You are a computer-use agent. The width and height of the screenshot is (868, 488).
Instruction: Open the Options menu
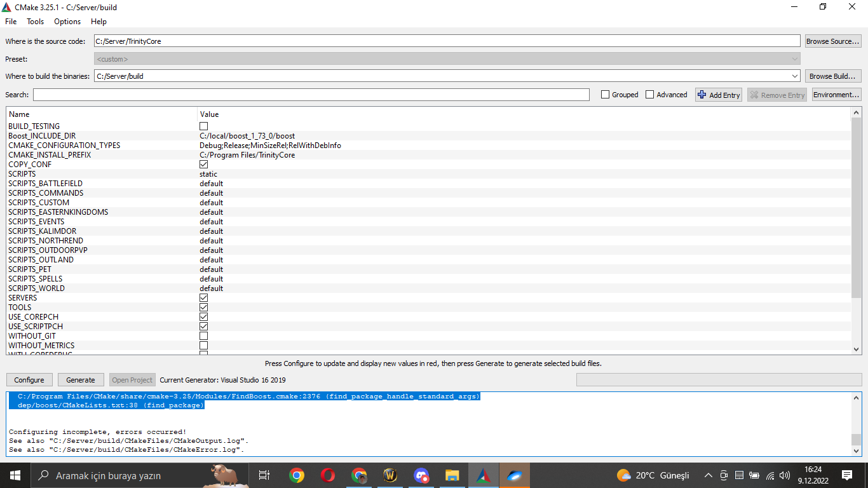[x=67, y=22]
